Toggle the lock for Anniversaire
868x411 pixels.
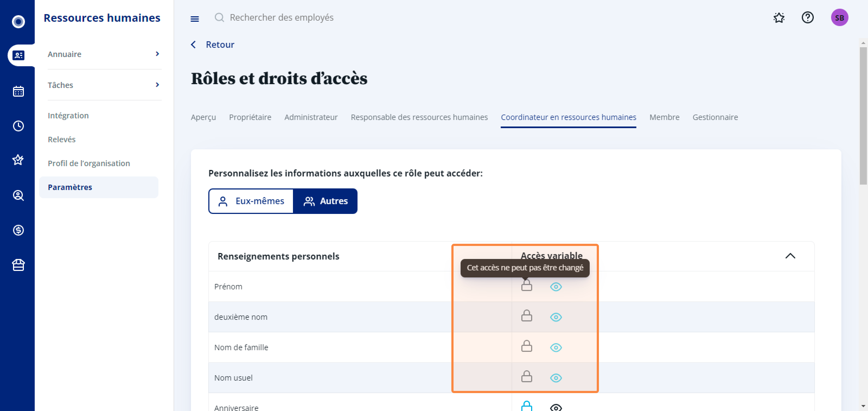click(526, 406)
